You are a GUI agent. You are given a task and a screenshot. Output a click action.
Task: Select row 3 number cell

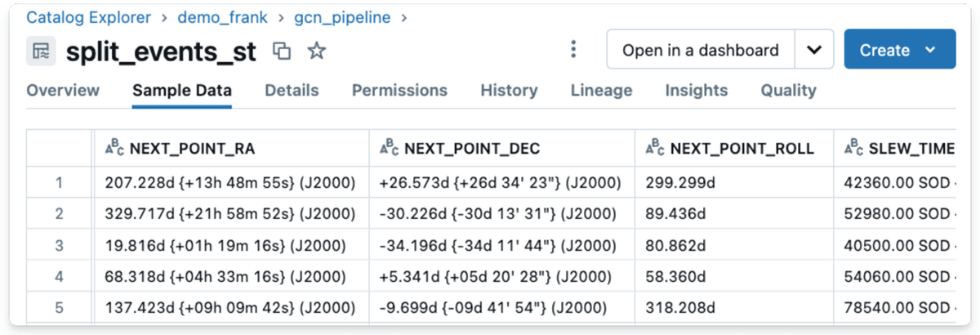[x=59, y=245]
